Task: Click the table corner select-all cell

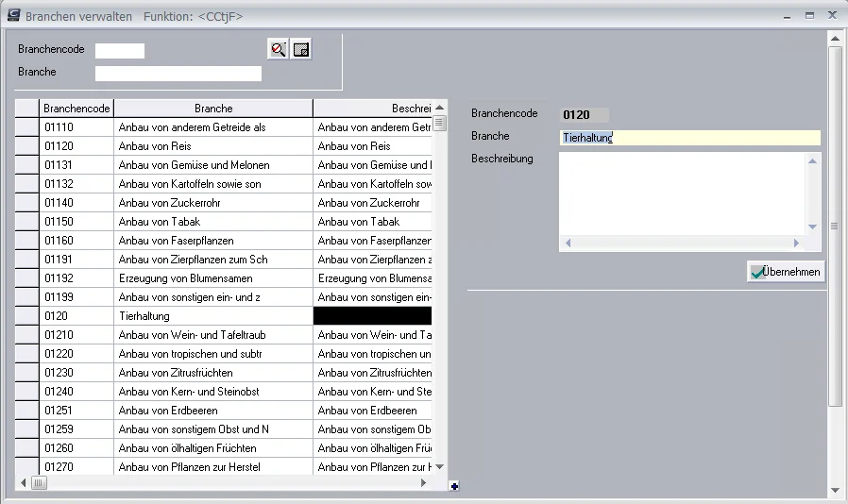Action: (27, 109)
